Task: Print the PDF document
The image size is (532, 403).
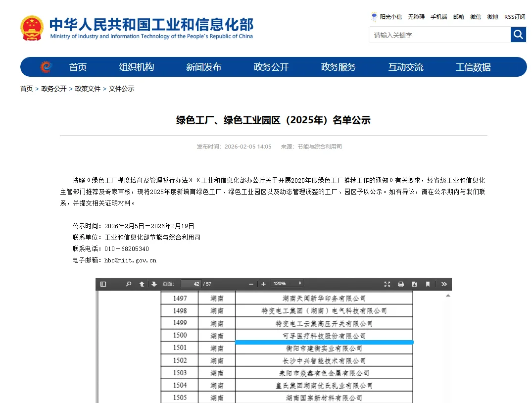Action: pyautogui.click(x=401, y=284)
